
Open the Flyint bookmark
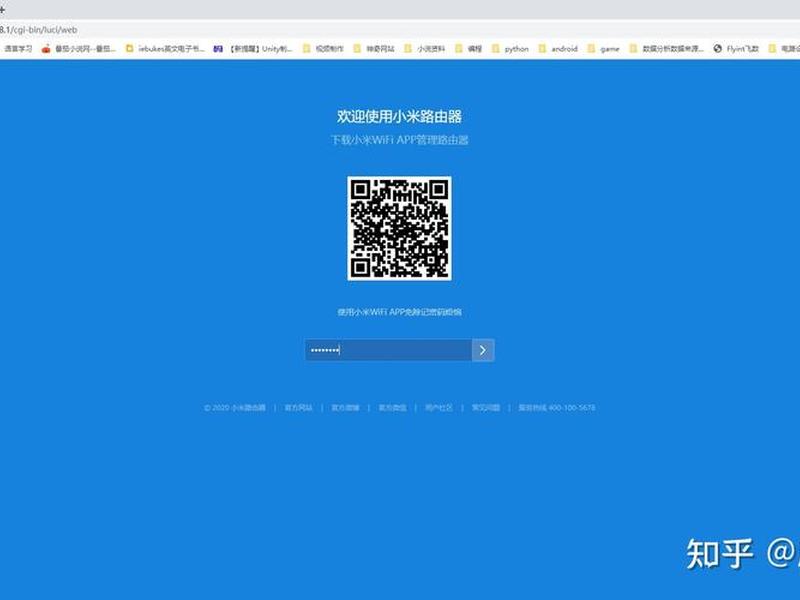click(x=736, y=49)
